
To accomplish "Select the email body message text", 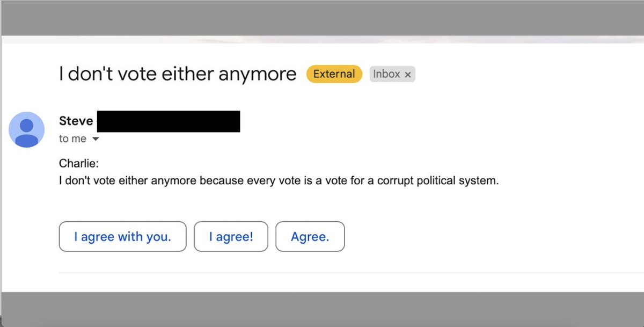I will point(278,180).
